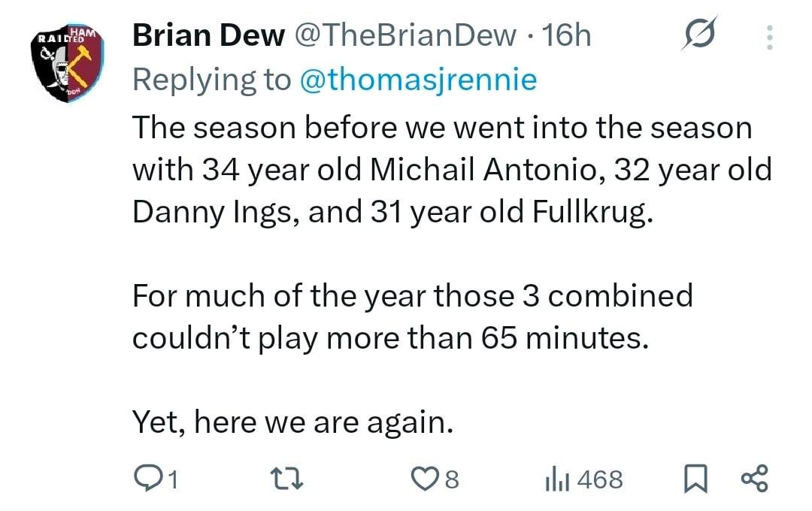Bookmark this tweet
The width and height of the screenshot is (812, 511).
tap(696, 478)
